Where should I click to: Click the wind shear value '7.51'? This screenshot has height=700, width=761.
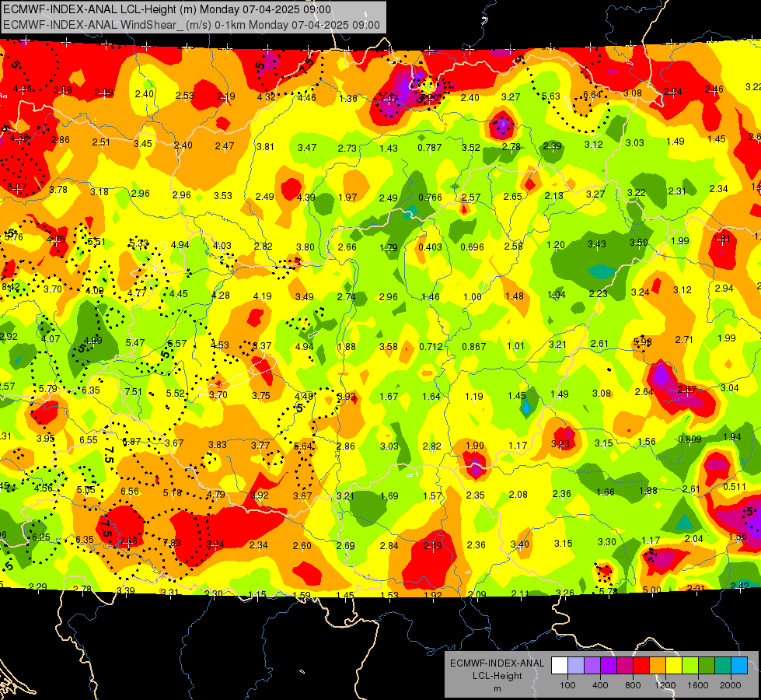tap(134, 391)
